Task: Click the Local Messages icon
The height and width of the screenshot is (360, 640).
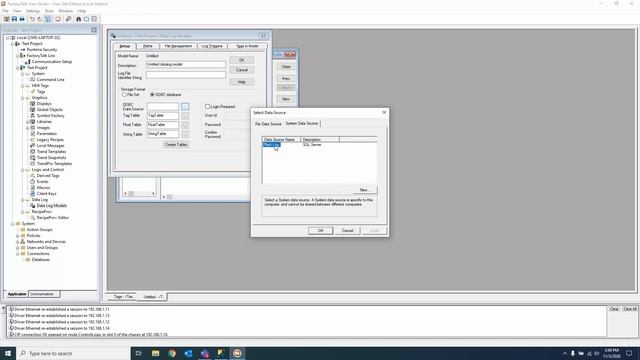Action: click(x=33, y=146)
